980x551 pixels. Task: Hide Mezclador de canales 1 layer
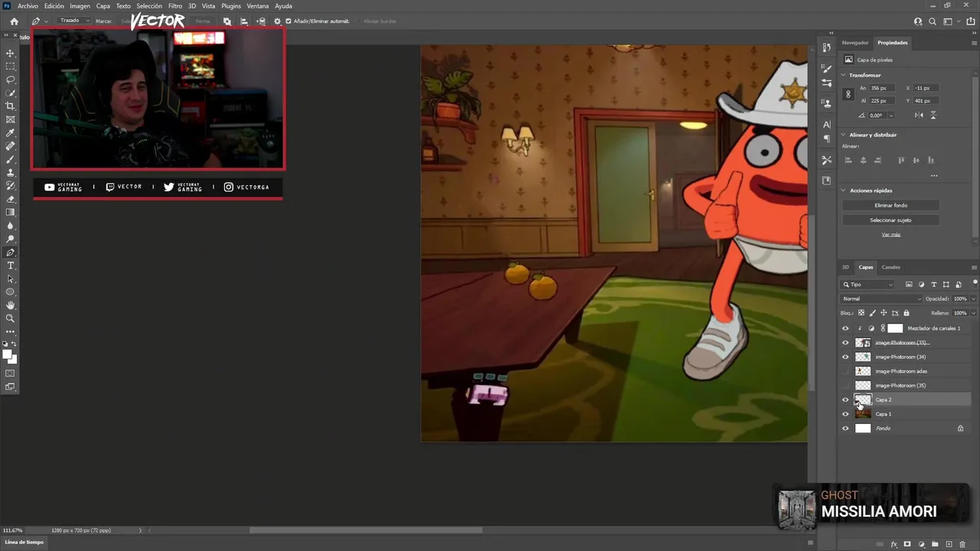(845, 328)
